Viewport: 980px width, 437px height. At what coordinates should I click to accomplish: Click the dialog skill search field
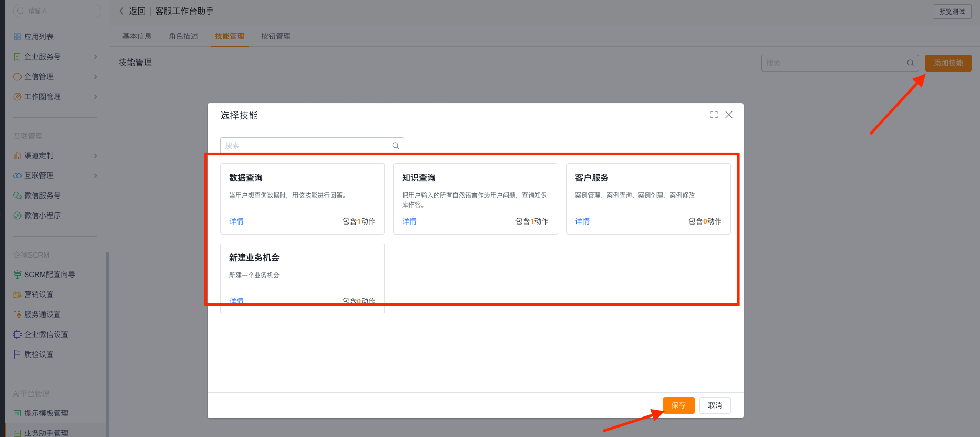coord(312,145)
